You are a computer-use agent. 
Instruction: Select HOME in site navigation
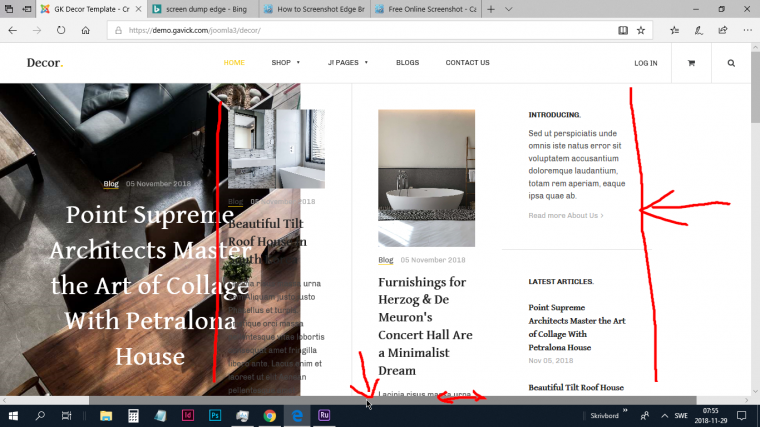234,63
